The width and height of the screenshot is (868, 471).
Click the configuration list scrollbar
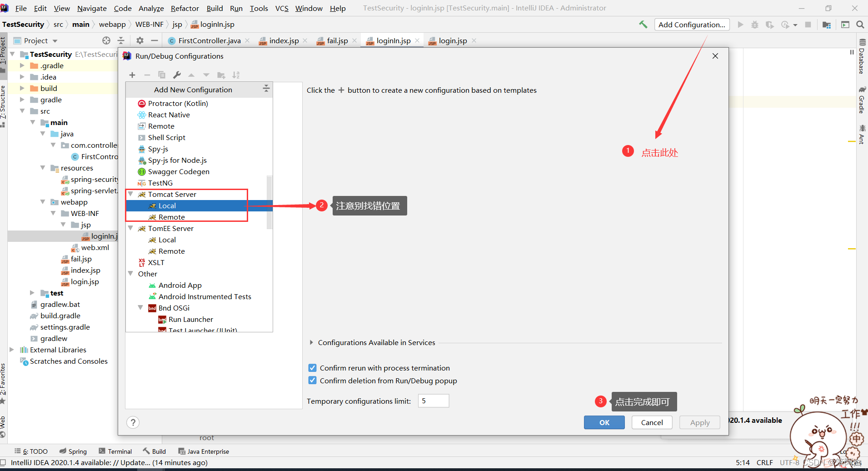269,202
